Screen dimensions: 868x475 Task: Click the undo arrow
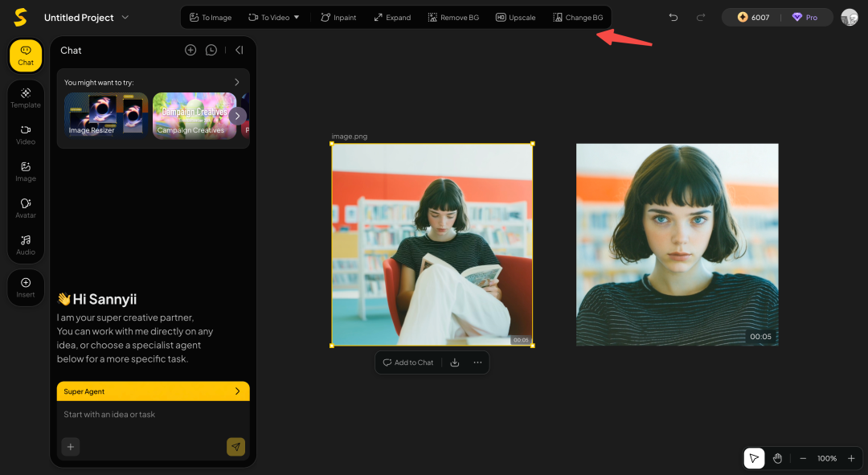[x=674, y=17]
